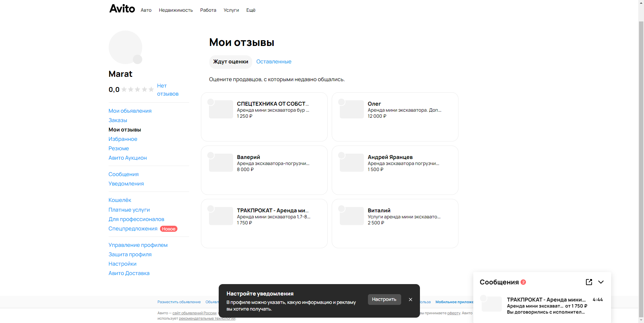Open Спецпредложения link
This screenshot has height=323, width=644.
click(x=133, y=228)
